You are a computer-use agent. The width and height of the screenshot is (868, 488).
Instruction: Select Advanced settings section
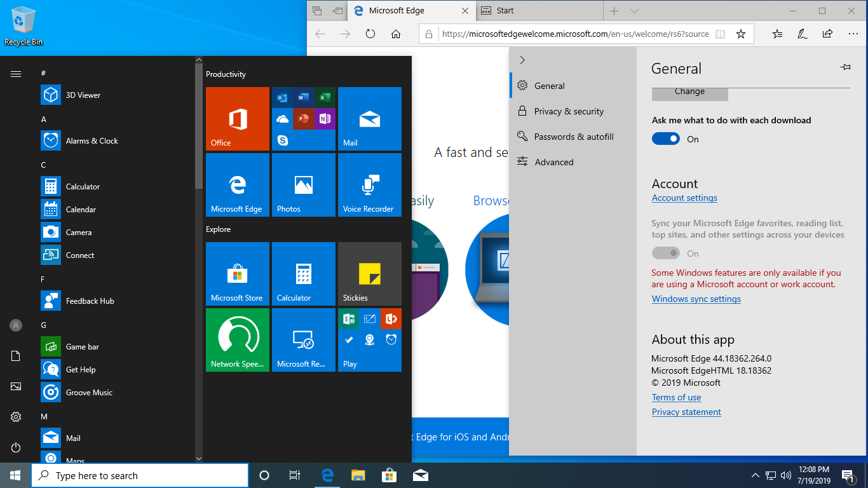[x=573, y=162]
